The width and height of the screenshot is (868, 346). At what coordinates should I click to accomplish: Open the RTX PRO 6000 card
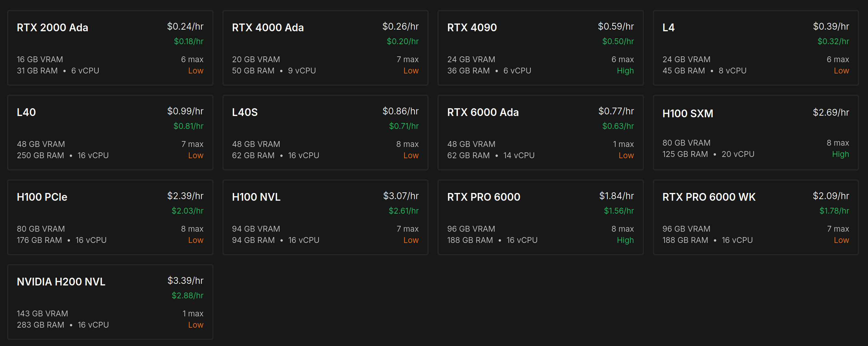[x=540, y=217]
